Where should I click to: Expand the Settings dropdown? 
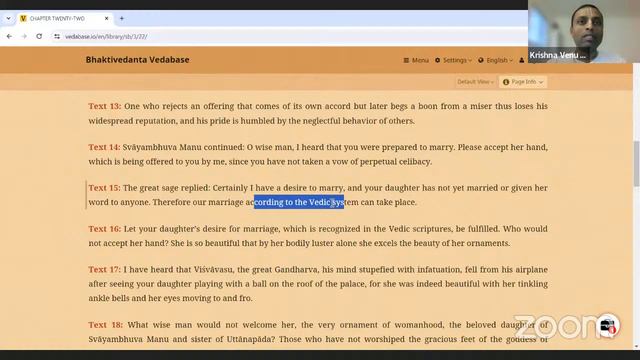(x=453, y=60)
